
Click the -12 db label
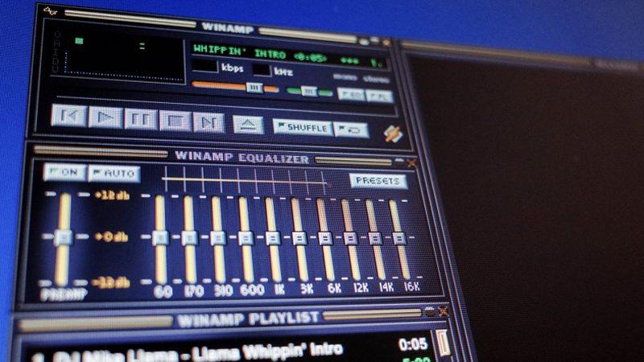click(110, 282)
